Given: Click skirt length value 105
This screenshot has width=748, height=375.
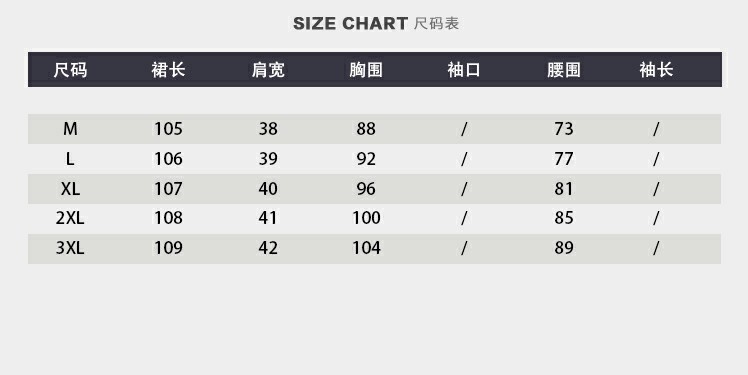Looking at the screenshot, I should pos(168,129).
